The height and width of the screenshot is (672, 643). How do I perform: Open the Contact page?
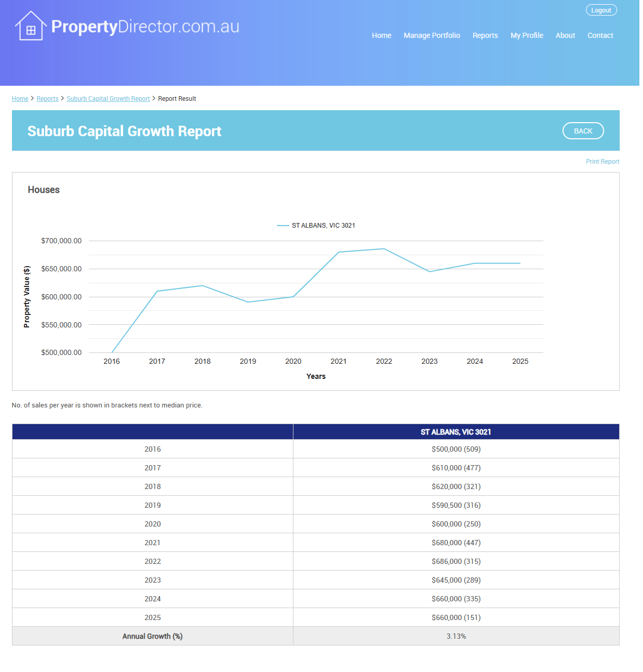tap(600, 35)
